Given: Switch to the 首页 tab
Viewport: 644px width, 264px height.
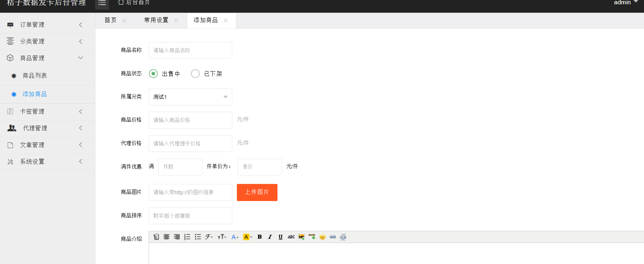Looking at the screenshot, I should pos(110,20).
